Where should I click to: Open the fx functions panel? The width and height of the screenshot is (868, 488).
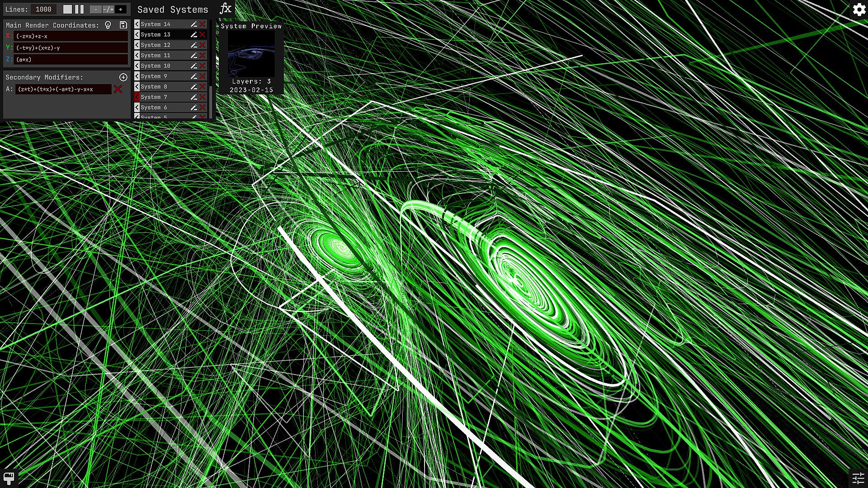tap(225, 9)
